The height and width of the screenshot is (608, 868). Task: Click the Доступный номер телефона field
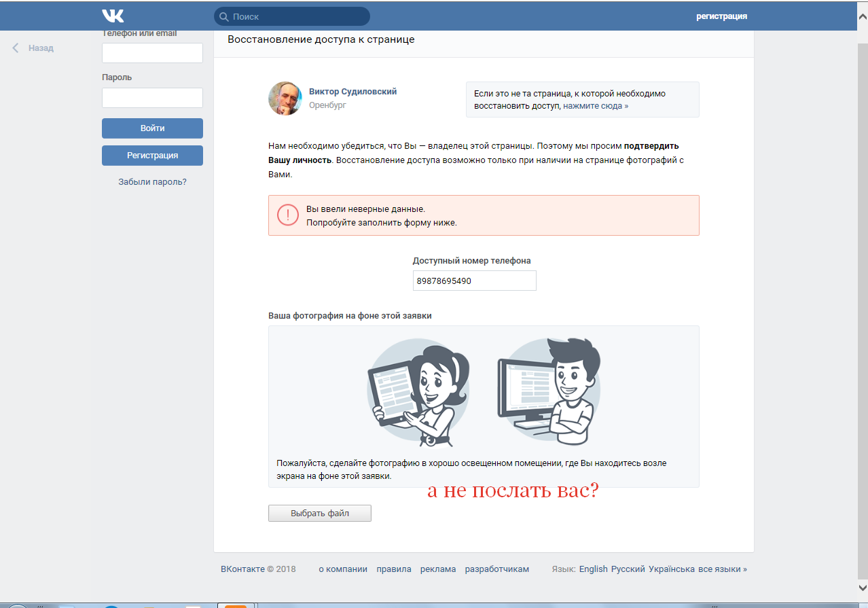pos(474,281)
